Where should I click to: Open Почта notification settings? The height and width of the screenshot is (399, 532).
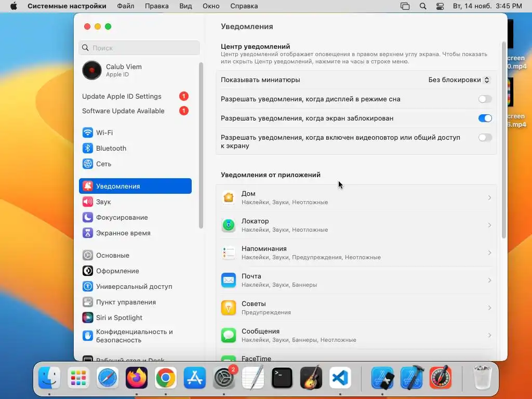coord(356,280)
